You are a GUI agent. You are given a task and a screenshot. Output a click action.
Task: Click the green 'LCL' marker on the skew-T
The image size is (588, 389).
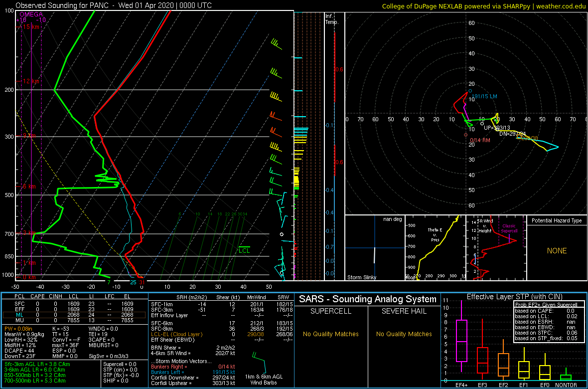point(245,250)
